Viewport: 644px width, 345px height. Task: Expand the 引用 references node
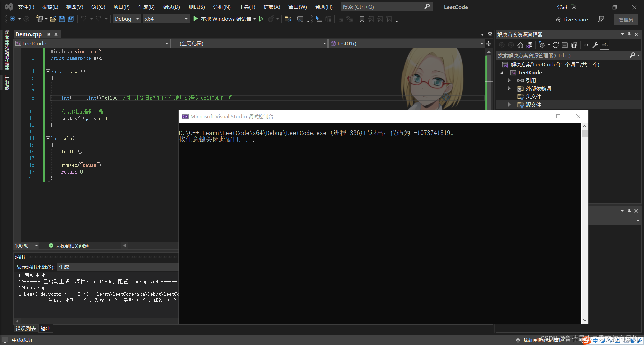509,80
